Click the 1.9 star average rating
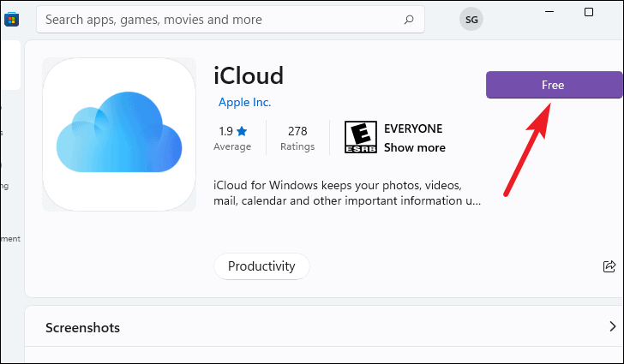Image resolution: width=624 pixels, height=364 pixels. 232,138
